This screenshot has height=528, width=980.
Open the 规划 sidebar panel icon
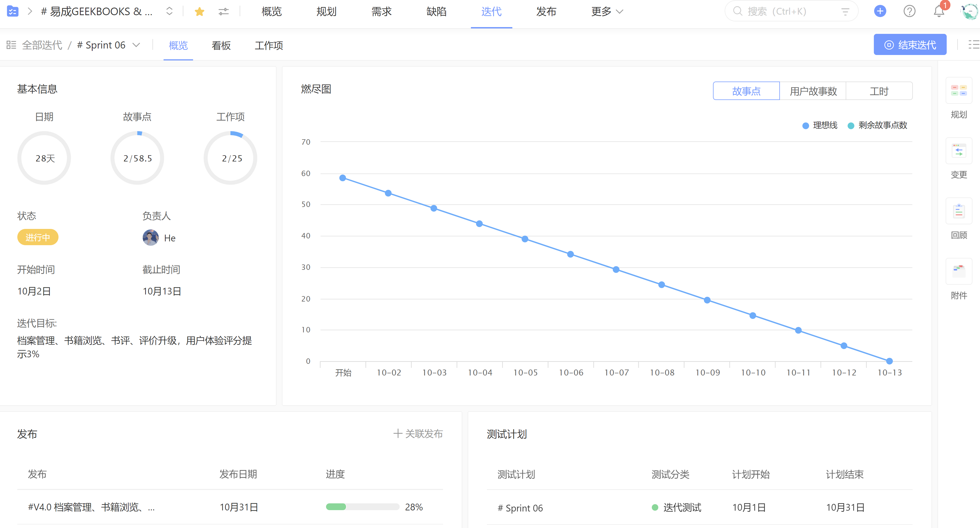click(958, 90)
